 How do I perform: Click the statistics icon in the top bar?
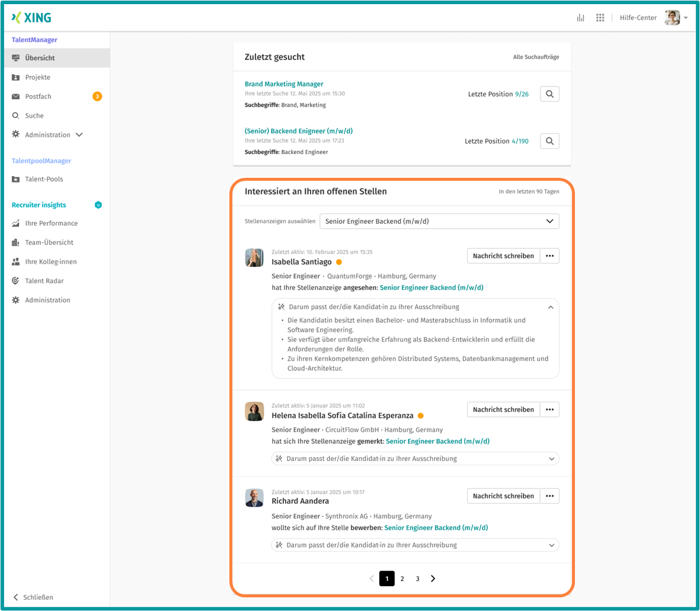point(580,17)
